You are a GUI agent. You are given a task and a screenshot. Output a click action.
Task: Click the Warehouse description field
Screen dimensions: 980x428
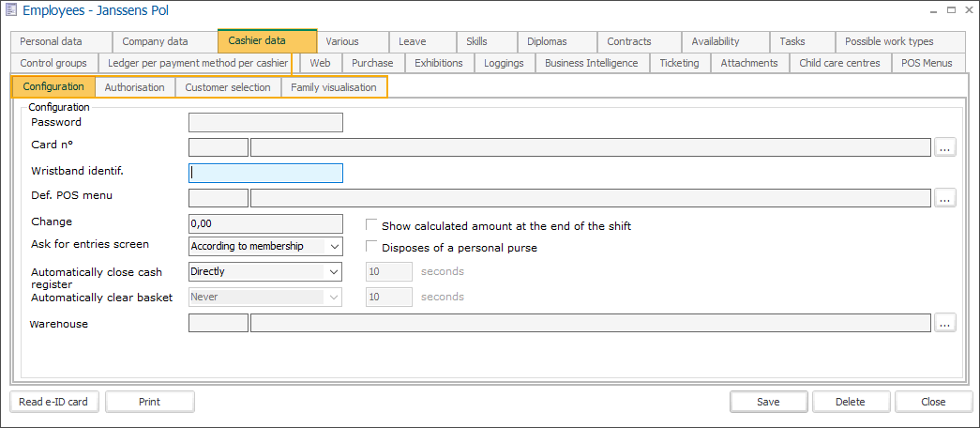pyautogui.click(x=591, y=323)
